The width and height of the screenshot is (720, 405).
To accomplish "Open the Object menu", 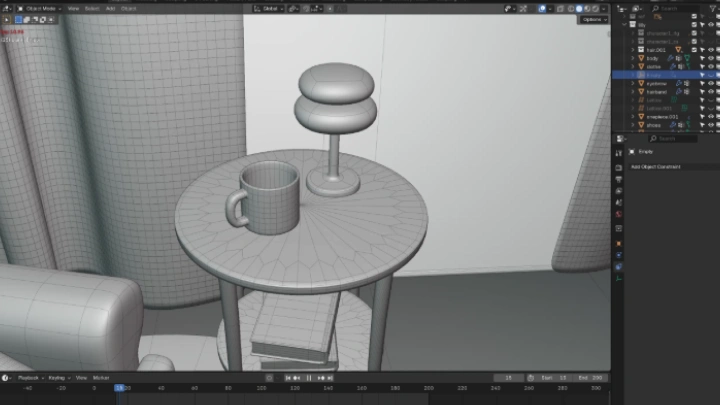I will [x=128, y=8].
